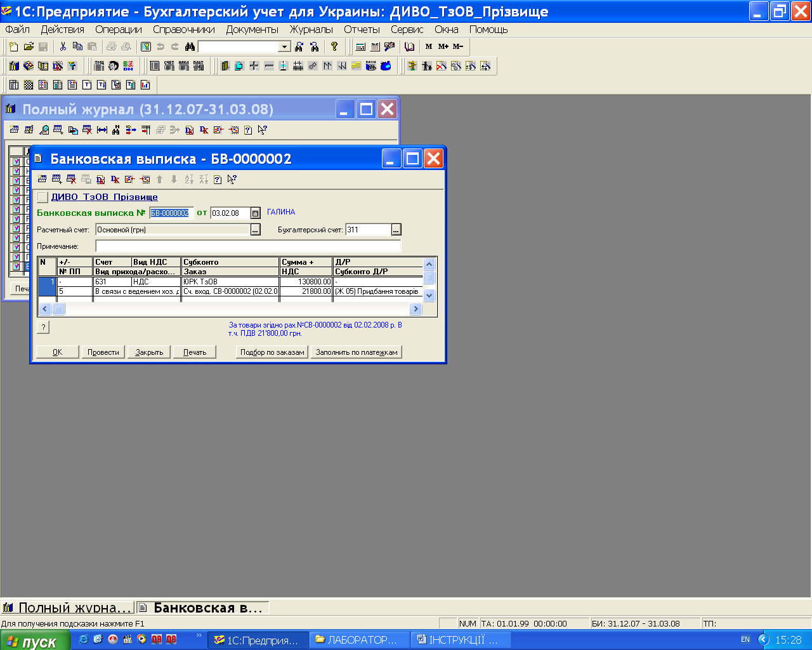
Task: Click the Copy icon in main toolbar
Action: coord(77,47)
